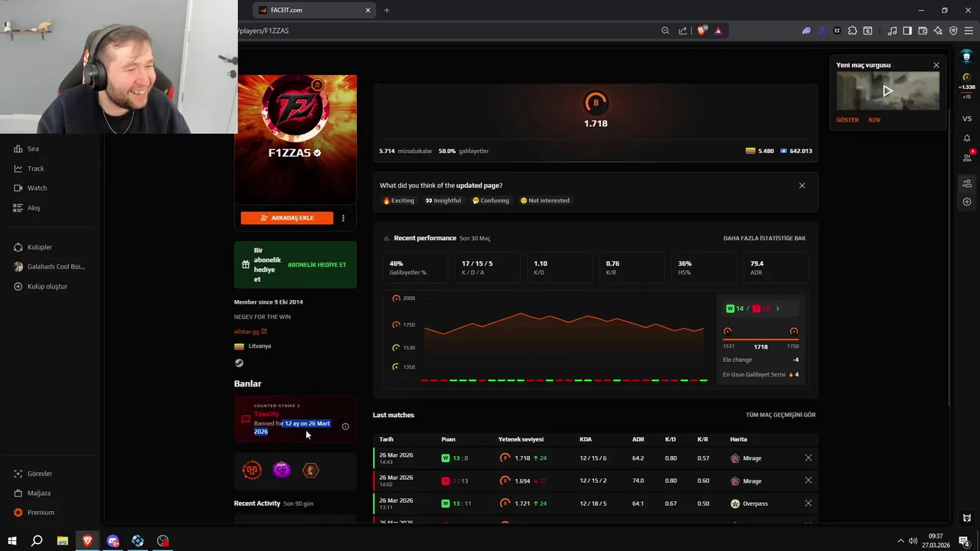Click the F1ZZAS profile avatar
This screenshot has height=551, width=980.
tap(295, 108)
